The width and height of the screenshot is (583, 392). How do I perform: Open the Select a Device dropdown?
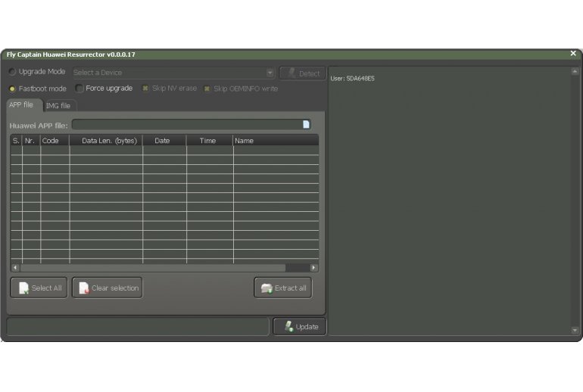click(173, 73)
